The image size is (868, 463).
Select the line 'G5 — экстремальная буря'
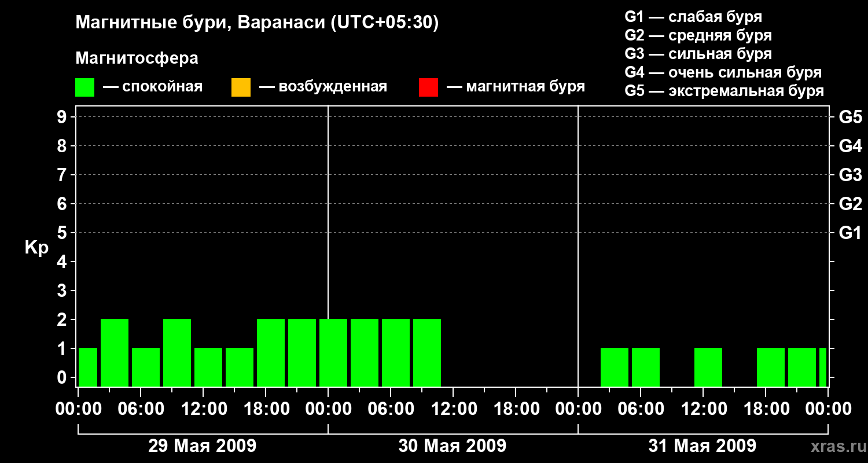point(724,91)
